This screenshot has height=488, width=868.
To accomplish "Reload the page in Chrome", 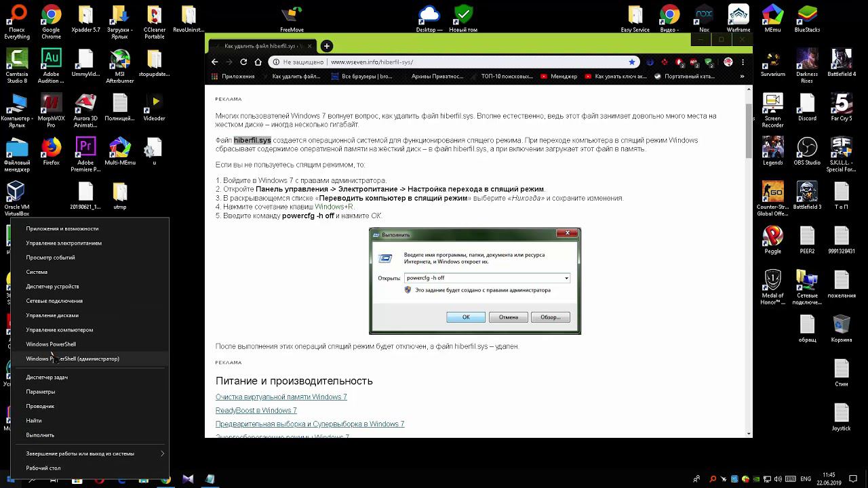I will 244,62.
